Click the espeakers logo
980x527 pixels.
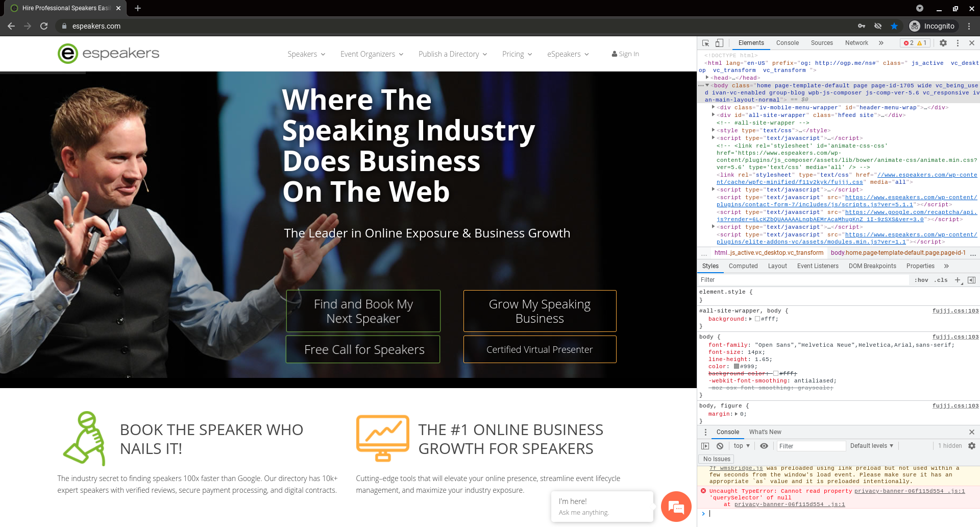click(x=109, y=54)
